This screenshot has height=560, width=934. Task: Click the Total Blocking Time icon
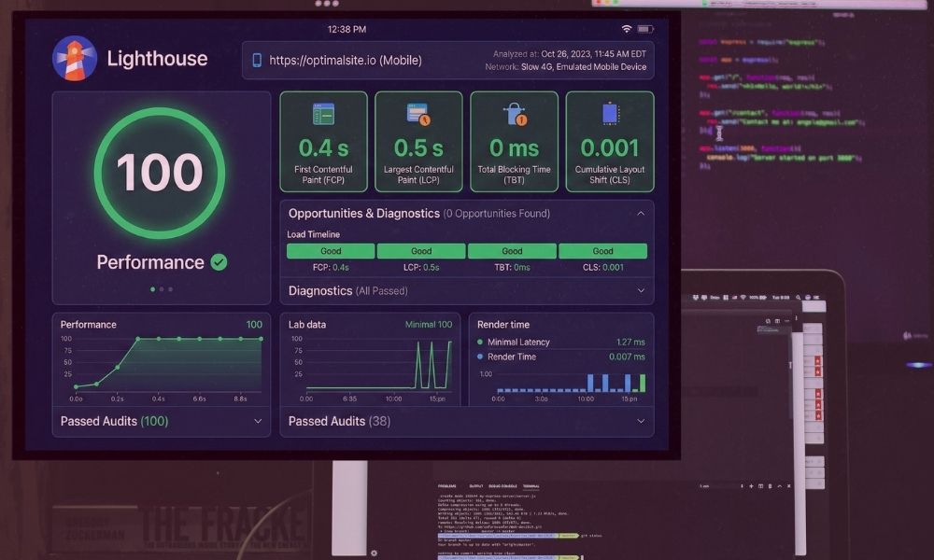pos(513,115)
